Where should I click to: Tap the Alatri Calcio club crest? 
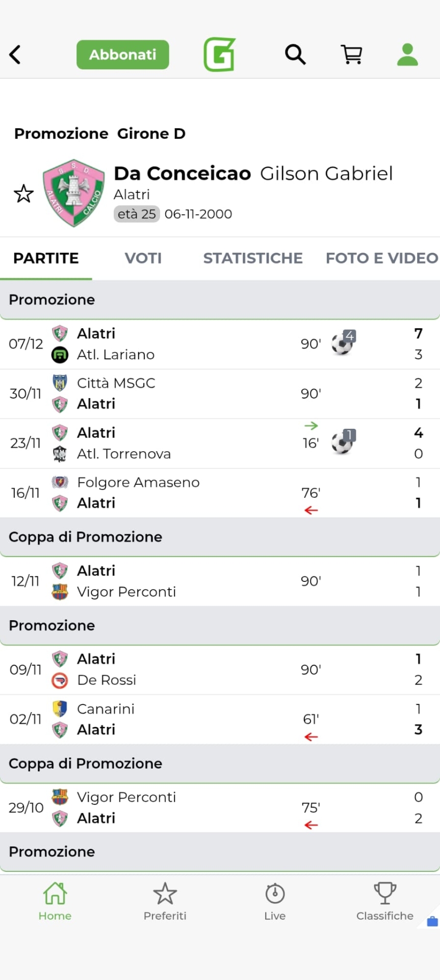click(x=74, y=193)
